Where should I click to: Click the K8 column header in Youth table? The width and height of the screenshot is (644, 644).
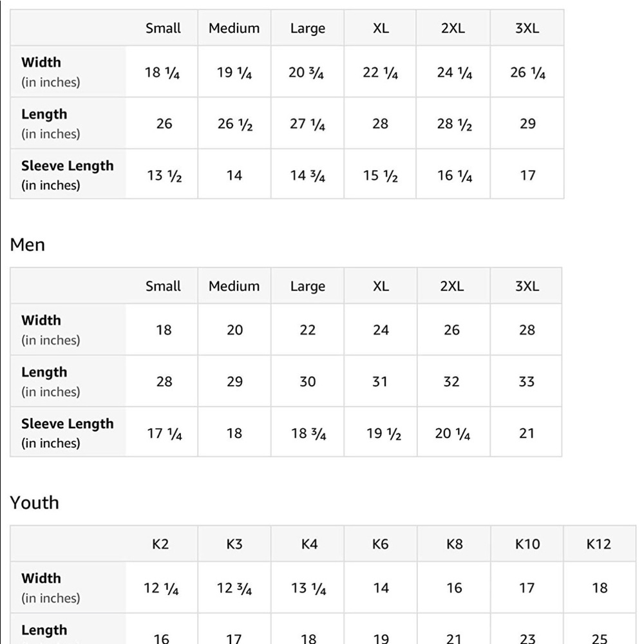(454, 544)
